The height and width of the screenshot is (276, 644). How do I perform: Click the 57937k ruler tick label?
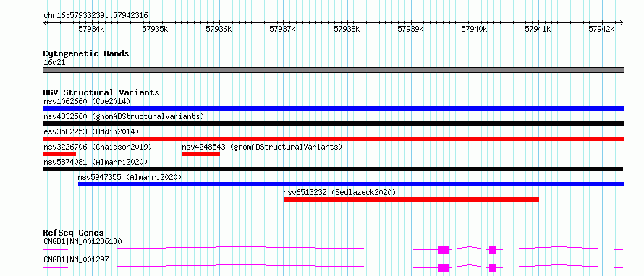(283, 29)
